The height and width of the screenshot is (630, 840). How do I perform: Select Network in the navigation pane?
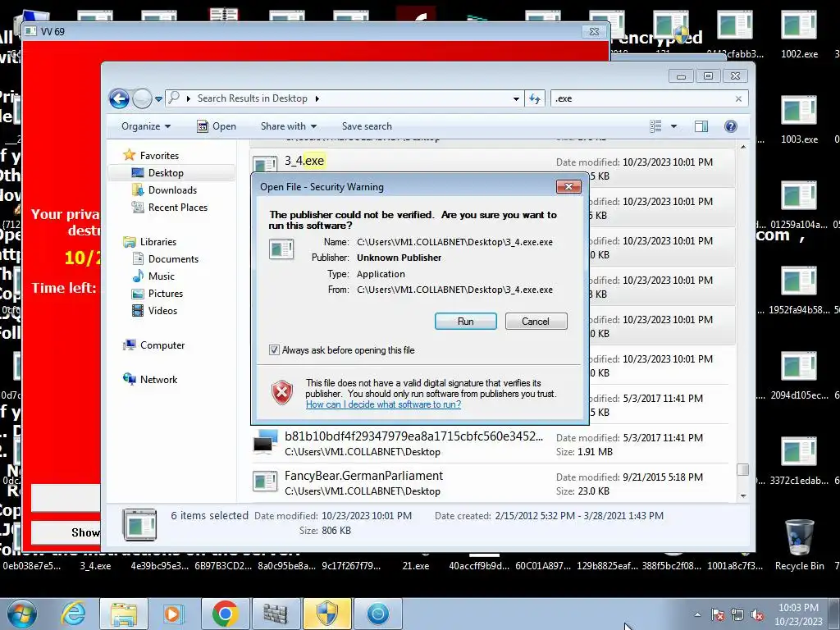158,379
